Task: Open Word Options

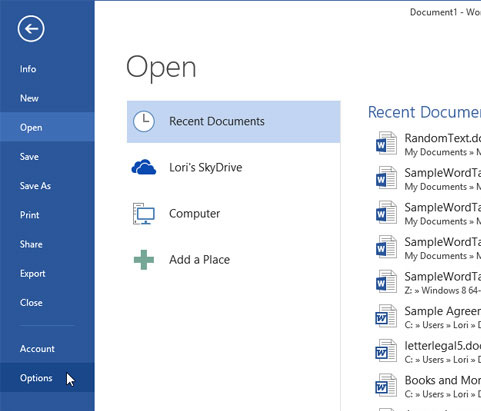Action: tap(47, 378)
